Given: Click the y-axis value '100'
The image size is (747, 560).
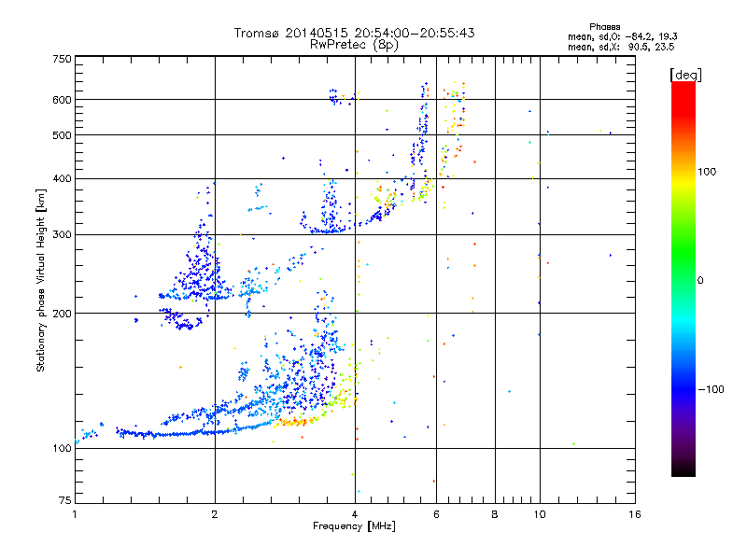Looking at the screenshot, I should 62,448.
